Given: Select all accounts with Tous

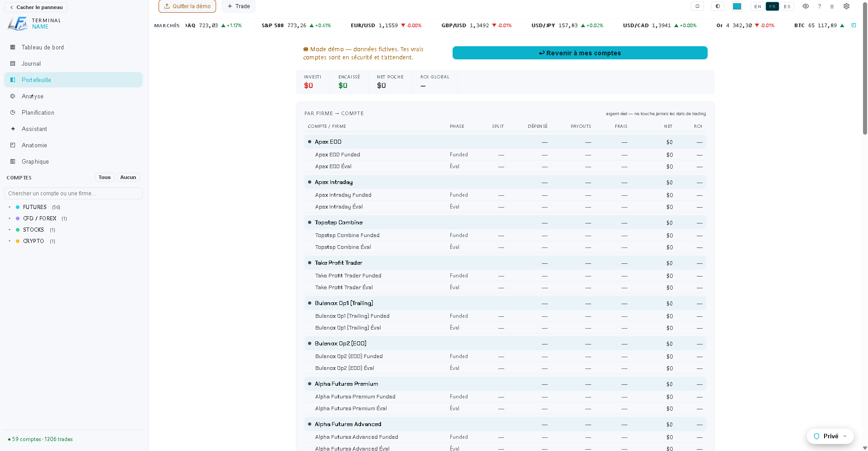Looking at the screenshot, I should click(105, 177).
